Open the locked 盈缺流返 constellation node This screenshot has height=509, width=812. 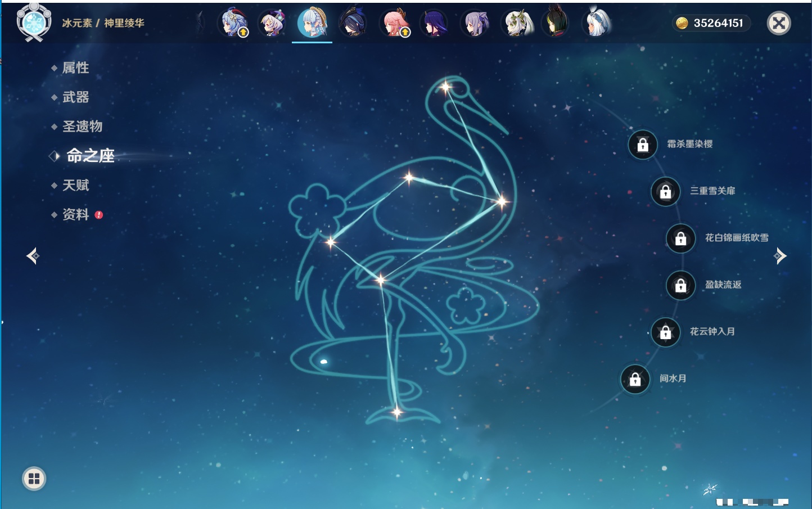click(x=681, y=285)
